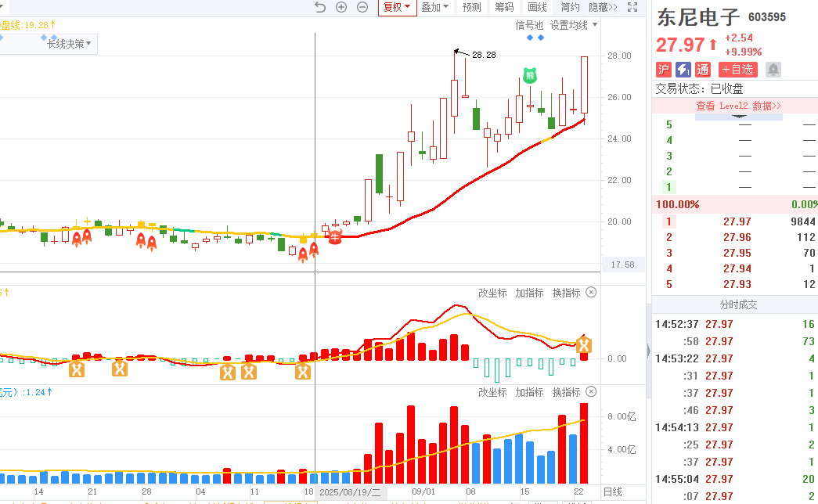The width and height of the screenshot is (818, 504).
Task: Click 换指标 in MACD indicator panel
Action: tap(566, 293)
